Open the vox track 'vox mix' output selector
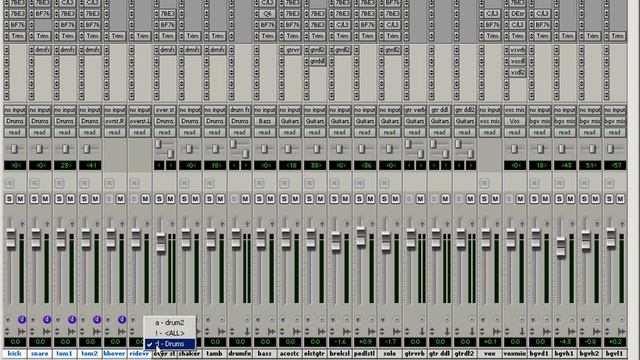The height and width of the screenshot is (360, 640). [x=489, y=121]
